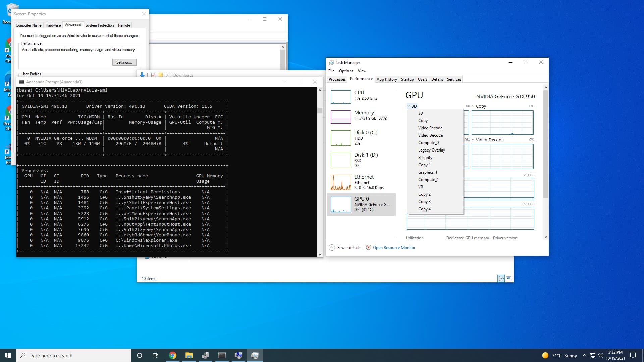Click the Windows Start button
This screenshot has height=362, width=644.
pyautogui.click(x=7, y=355)
